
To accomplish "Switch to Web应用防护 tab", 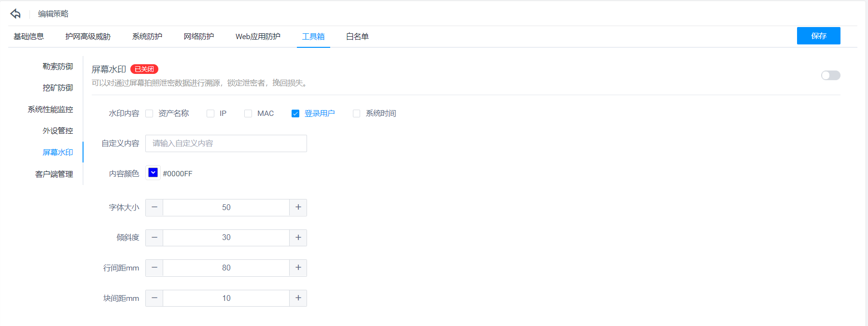I will tap(258, 37).
